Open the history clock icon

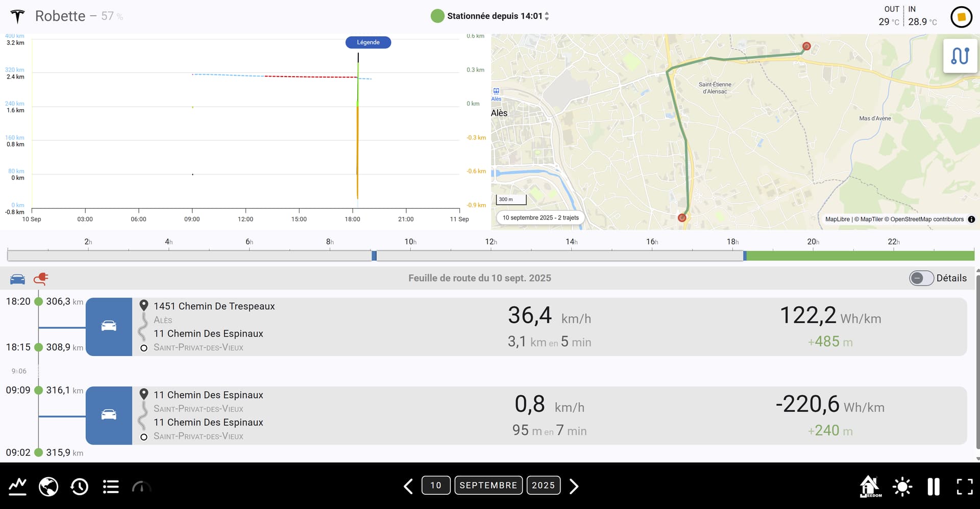click(x=80, y=486)
